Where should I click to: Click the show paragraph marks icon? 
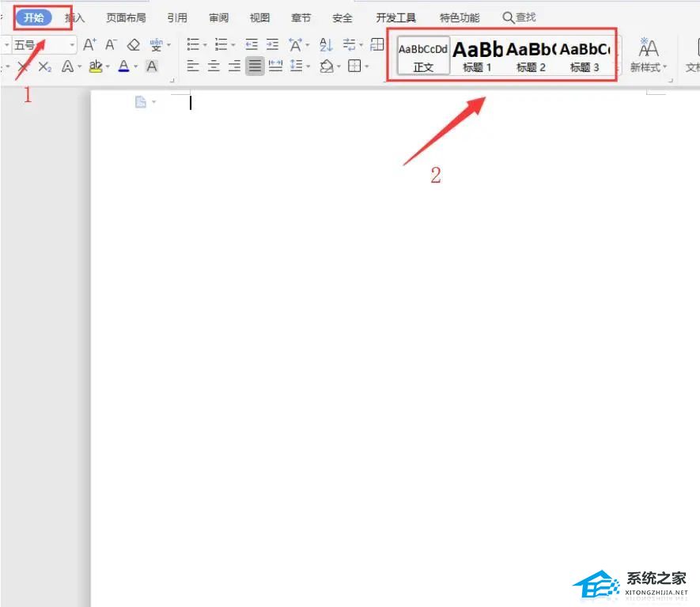pos(349,44)
